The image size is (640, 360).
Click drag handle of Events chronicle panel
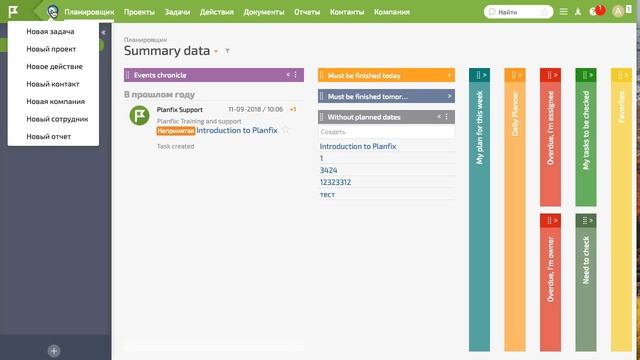(128, 75)
